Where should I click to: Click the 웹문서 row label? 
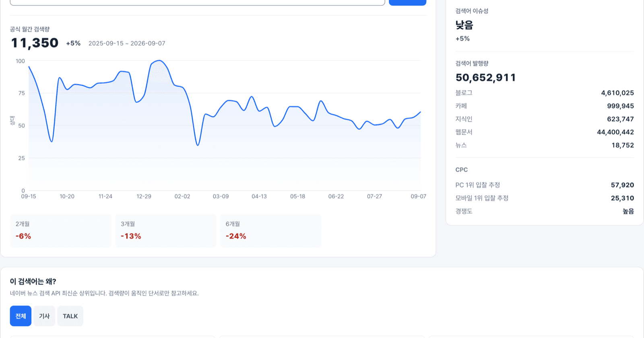[464, 132]
